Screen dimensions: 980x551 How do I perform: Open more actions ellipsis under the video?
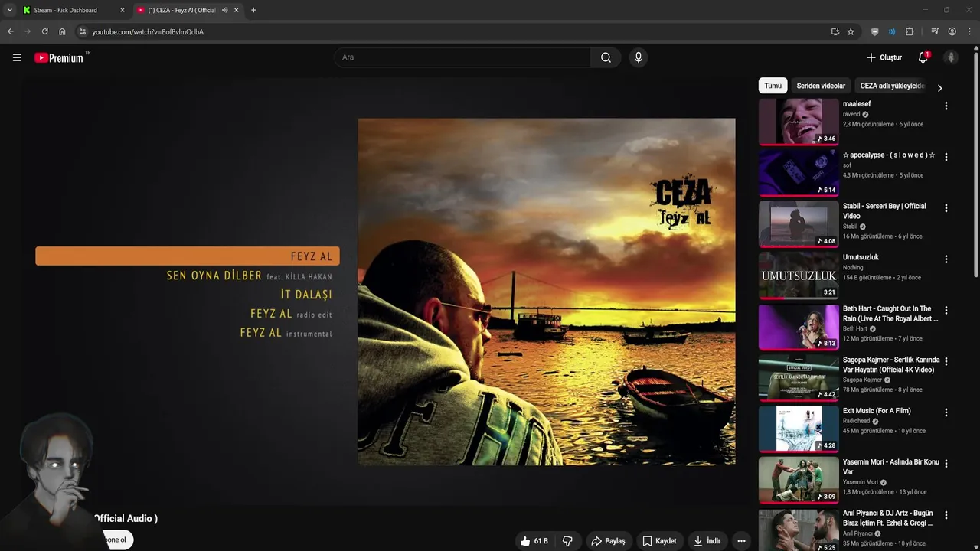pos(741,541)
